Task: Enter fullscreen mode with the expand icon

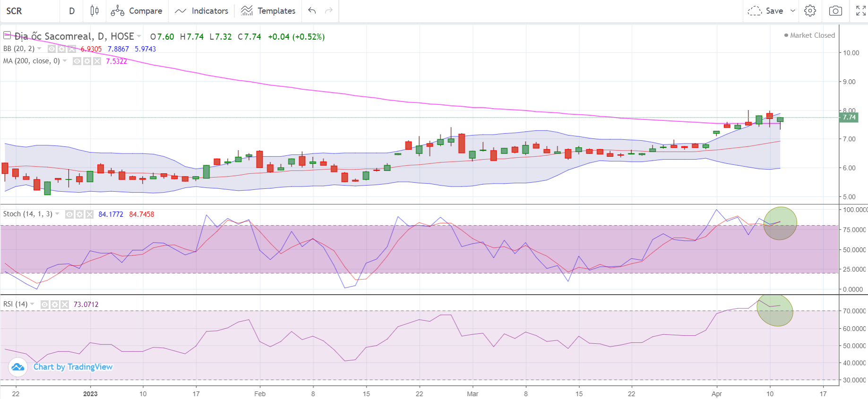Action: click(860, 11)
